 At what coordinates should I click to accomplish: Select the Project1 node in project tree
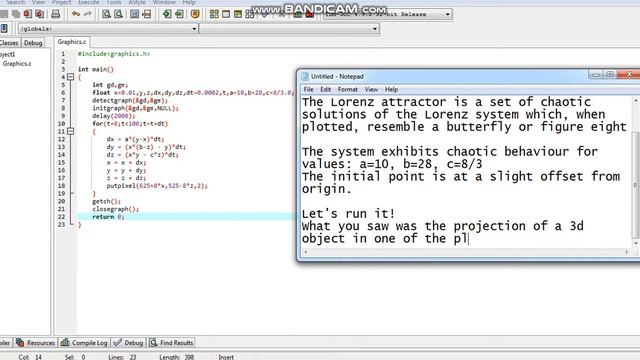[7, 54]
